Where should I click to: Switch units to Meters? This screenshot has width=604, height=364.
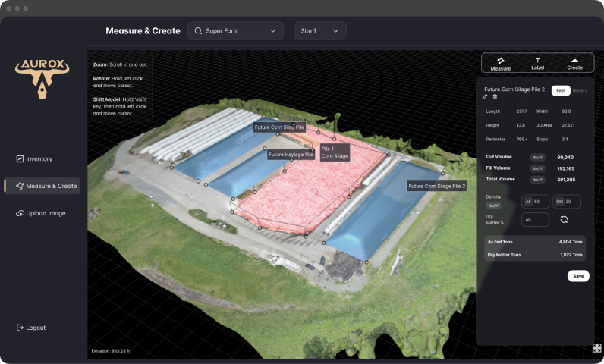pos(580,90)
